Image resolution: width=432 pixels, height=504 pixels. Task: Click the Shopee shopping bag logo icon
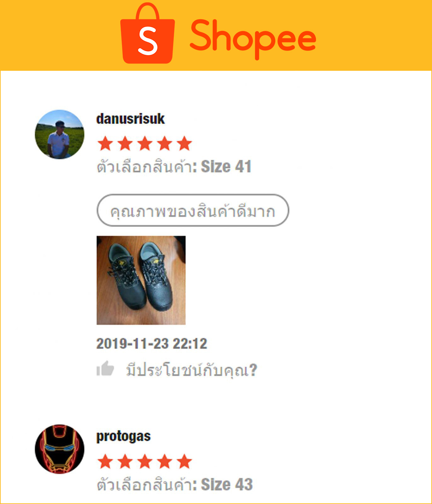pos(148,33)
